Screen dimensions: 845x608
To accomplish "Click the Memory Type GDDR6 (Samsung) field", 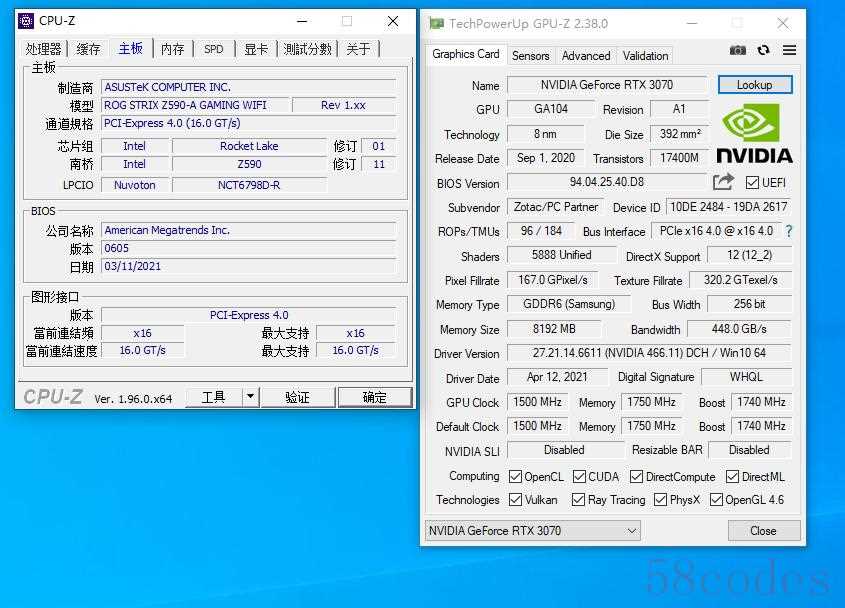I will tap(569, 305).
